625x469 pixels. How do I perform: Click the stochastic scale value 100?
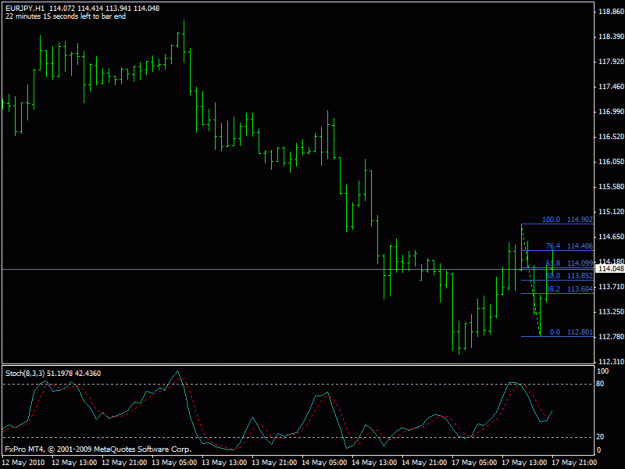603,371
